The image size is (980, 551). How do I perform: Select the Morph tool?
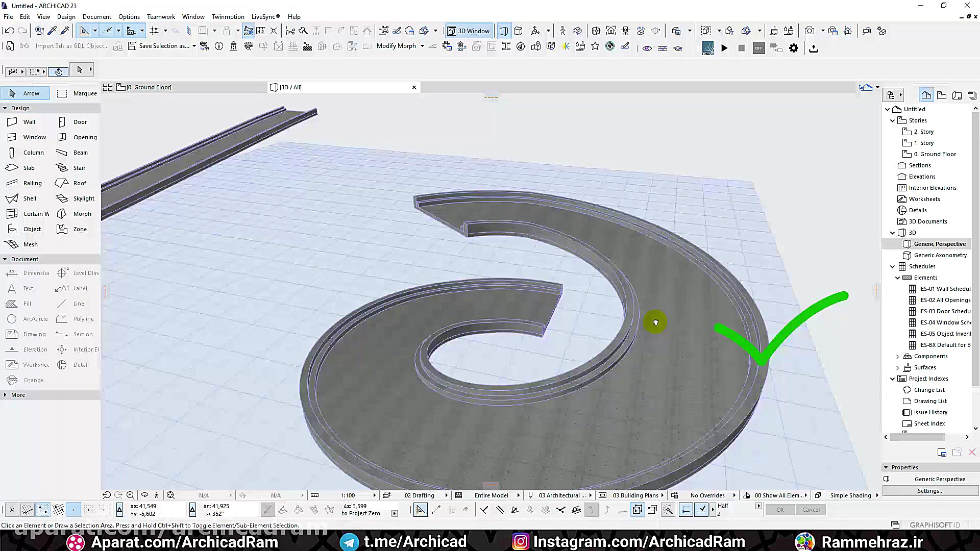pos(77,214)
